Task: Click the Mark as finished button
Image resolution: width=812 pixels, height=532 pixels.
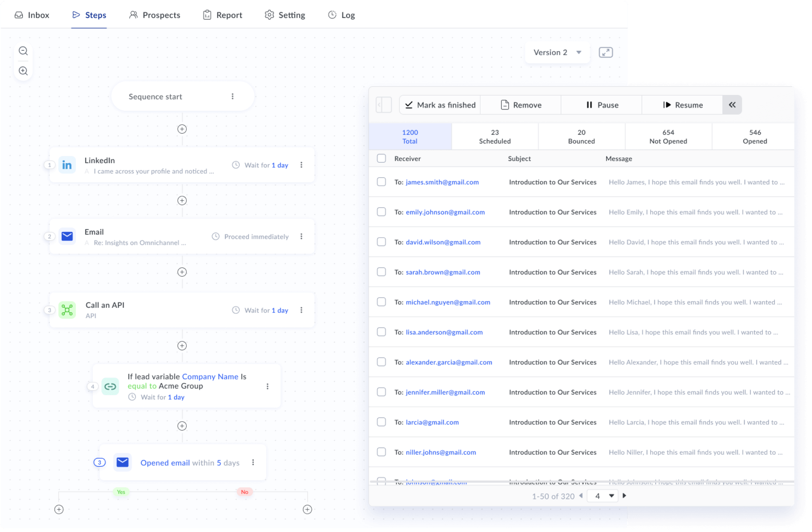Action: (439, 105)
